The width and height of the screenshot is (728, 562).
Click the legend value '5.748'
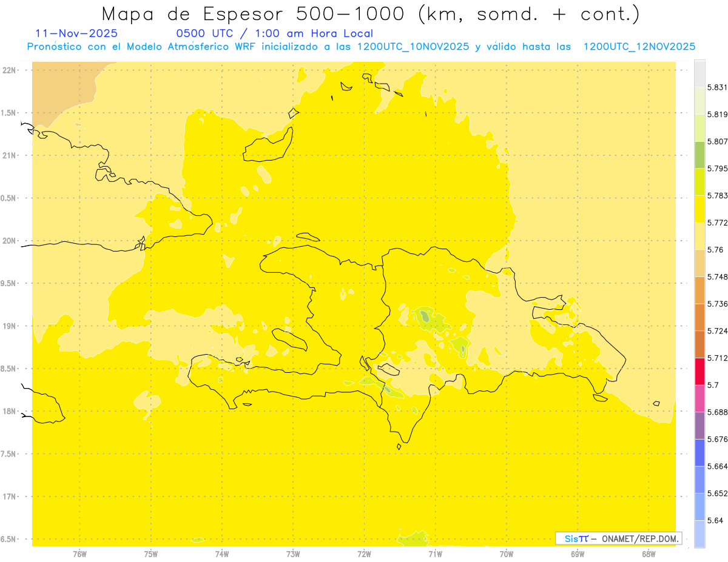point(717,276)
